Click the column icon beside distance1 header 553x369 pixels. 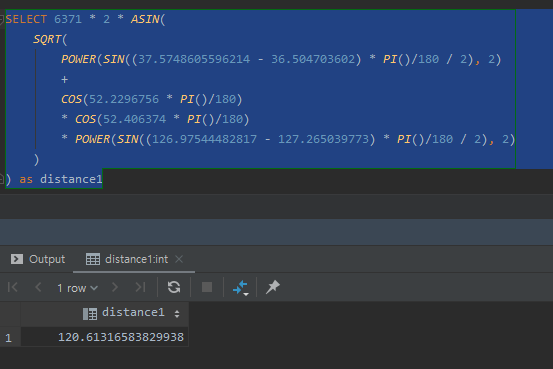pos(90,314)
